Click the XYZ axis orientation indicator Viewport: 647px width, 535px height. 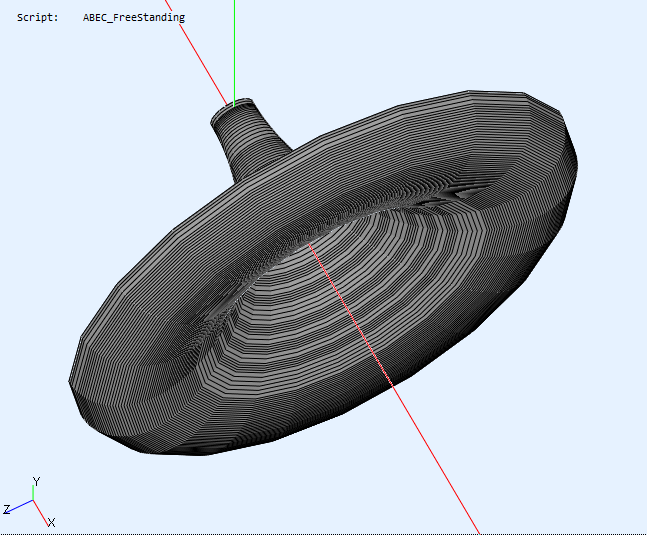coord(29,502)
